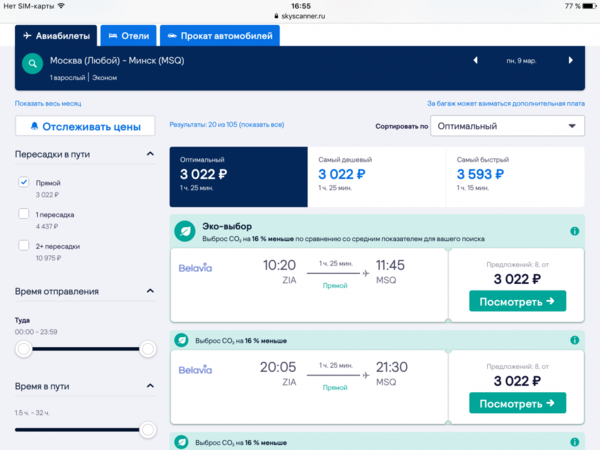Switch to Прокат автомобилей tab

[x=220, y=36]
